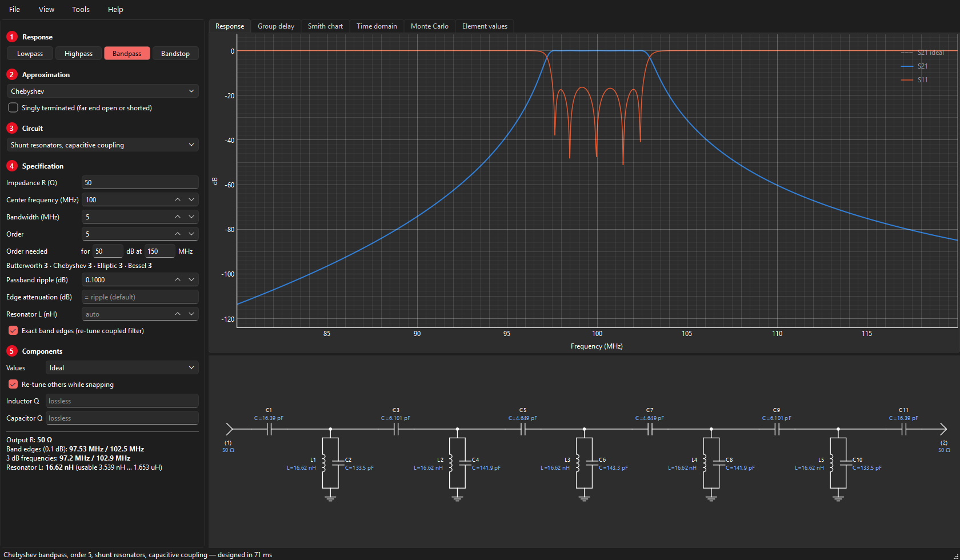Open the component Values dropdown showing Ideal
Image resolution: width=960 pixels, height=560 pixels.
pos(122,367)
